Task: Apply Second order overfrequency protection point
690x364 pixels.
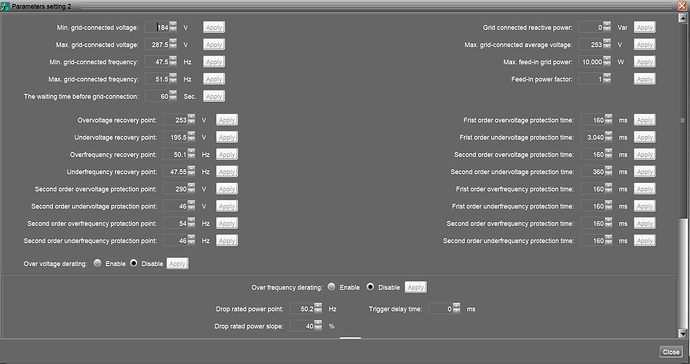Action: pyautogui.click(x=227, y=223)
